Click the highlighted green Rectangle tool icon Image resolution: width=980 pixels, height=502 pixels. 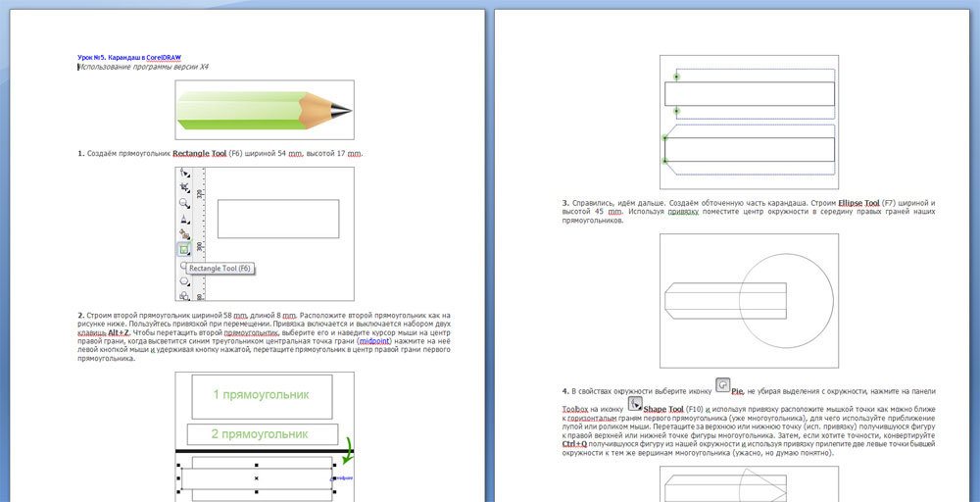(x=184, y=249)
